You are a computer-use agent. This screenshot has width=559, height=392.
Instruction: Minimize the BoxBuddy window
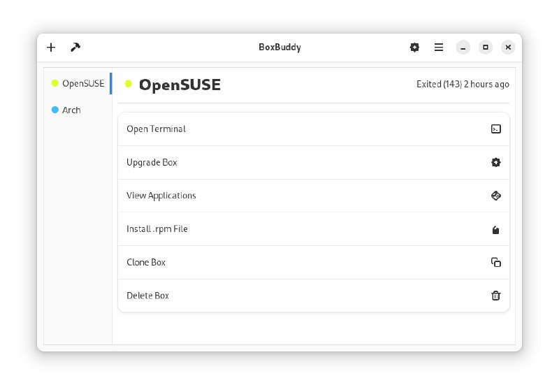click(463, 48)
